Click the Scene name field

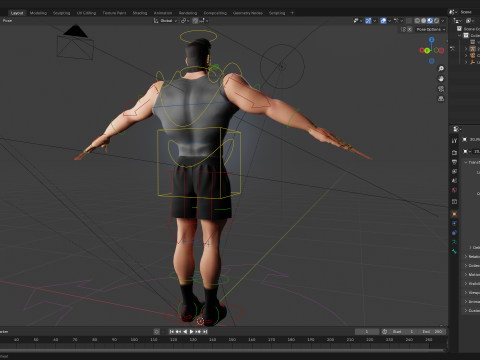coord(469,12)
